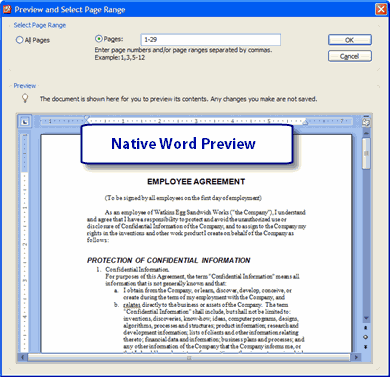Click the left indent marker on the ruler
Screen dimensions: 390x377
click(86, 119)
